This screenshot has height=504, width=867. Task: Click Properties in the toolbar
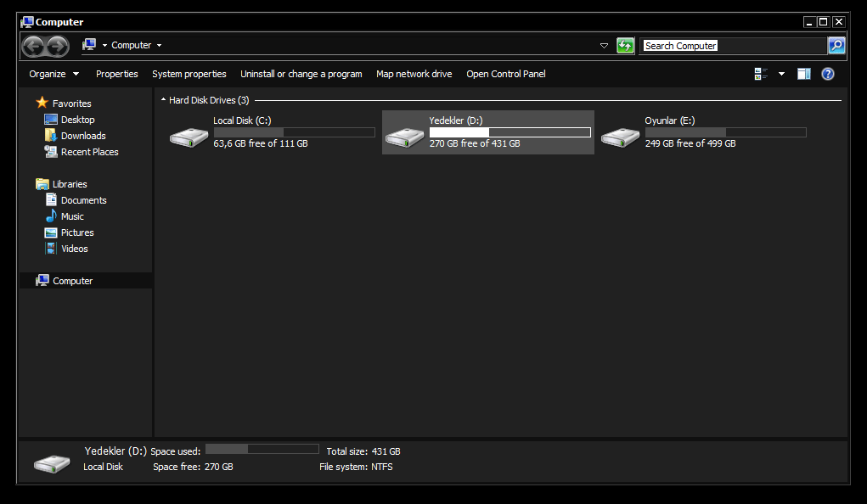click(116, 74)
